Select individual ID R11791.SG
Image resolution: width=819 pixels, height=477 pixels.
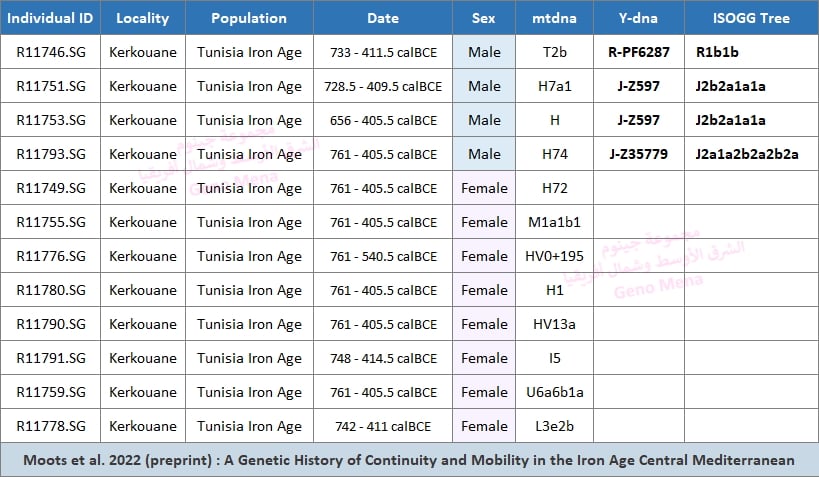tap(51, 358)
